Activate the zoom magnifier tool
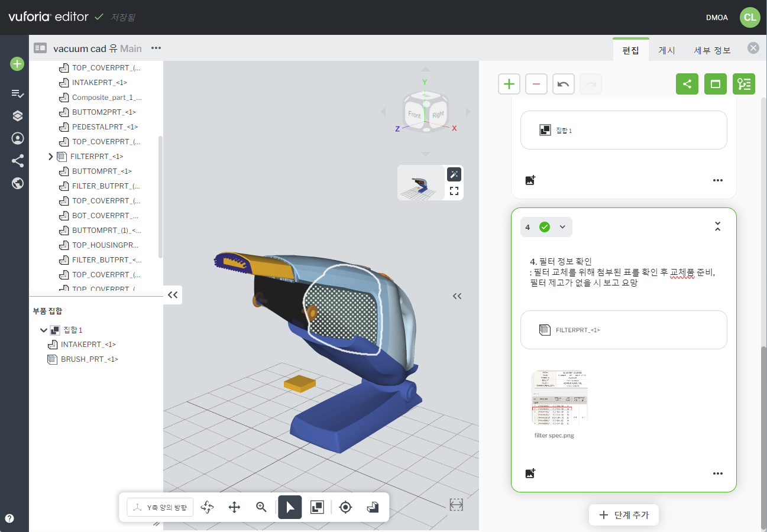Screen dimensions: 767x532 (261, 507)
